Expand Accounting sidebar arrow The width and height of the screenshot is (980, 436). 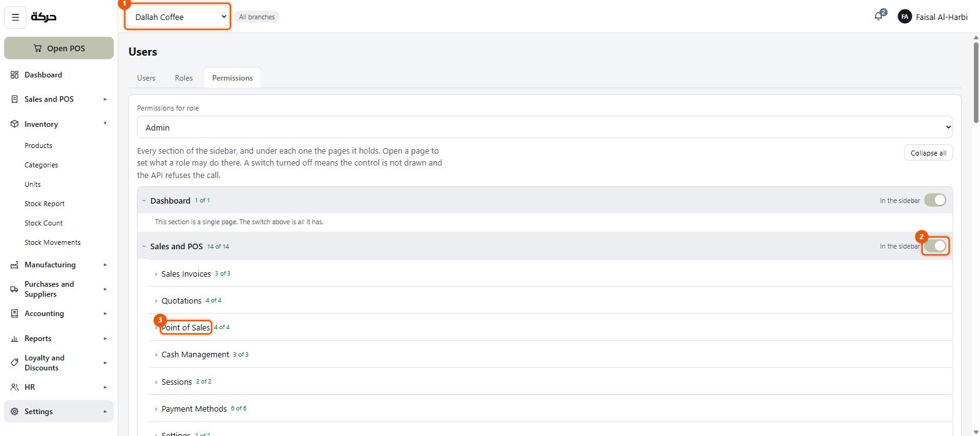pyautogui.click(x=105, y=314)
